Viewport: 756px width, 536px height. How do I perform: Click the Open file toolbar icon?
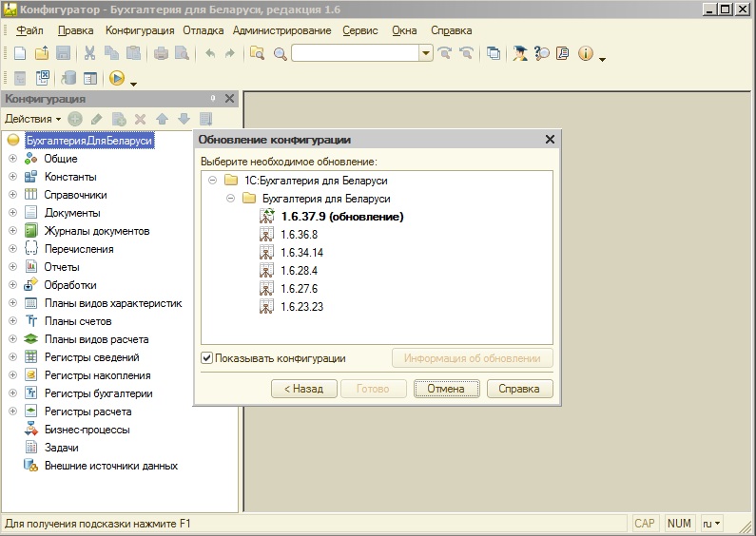[x=42, y=54]
